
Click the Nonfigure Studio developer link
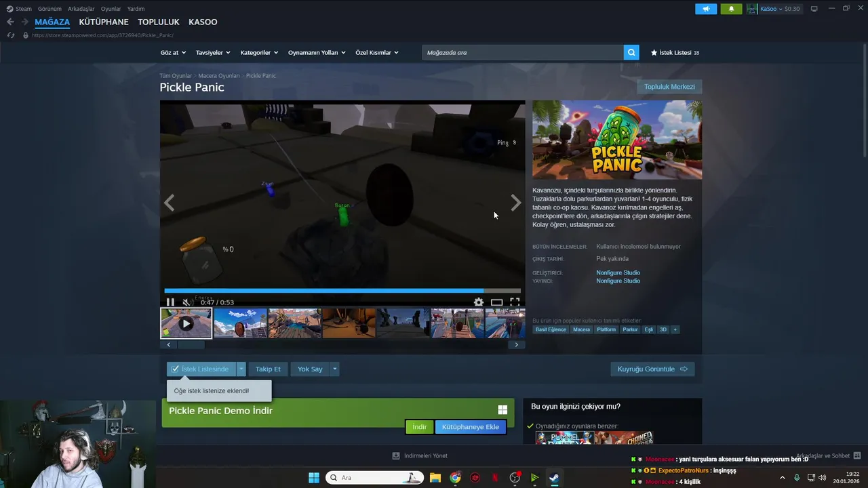618,272
